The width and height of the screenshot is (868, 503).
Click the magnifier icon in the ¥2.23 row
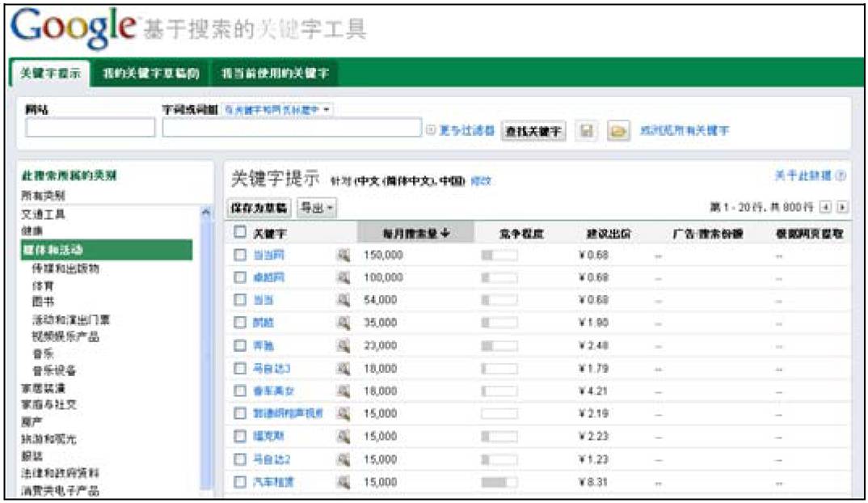343,437
